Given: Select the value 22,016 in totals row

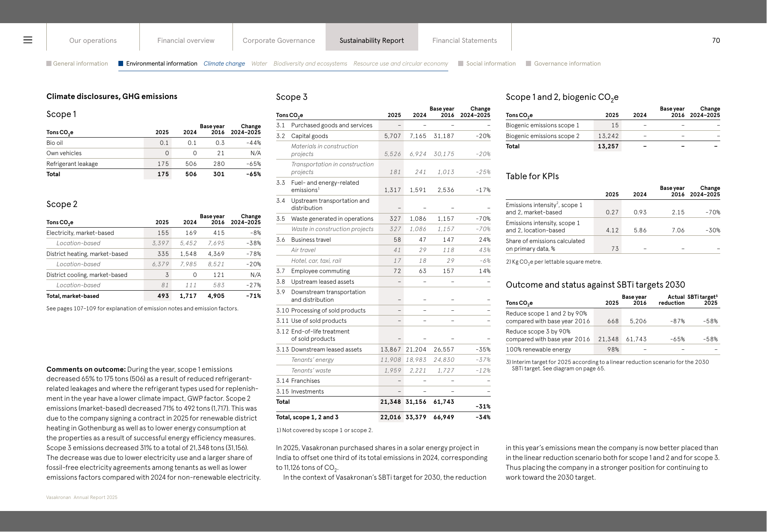Looking at the screenshot, I should pos(390,417).
